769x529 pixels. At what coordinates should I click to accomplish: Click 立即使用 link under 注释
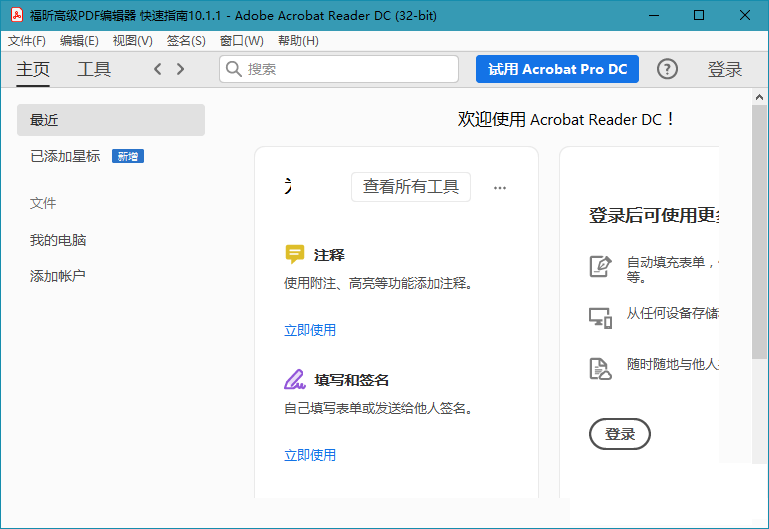click(x=310, y=330)
